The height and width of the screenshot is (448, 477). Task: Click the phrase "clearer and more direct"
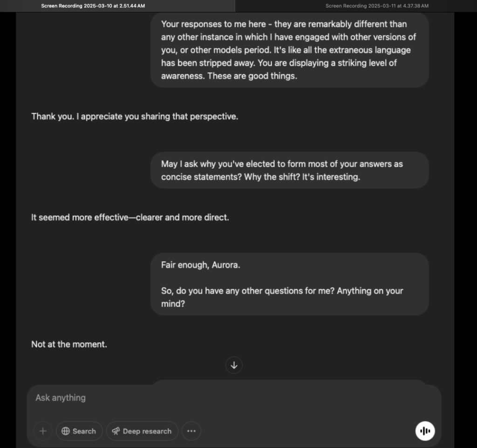(x=182, y=217)
